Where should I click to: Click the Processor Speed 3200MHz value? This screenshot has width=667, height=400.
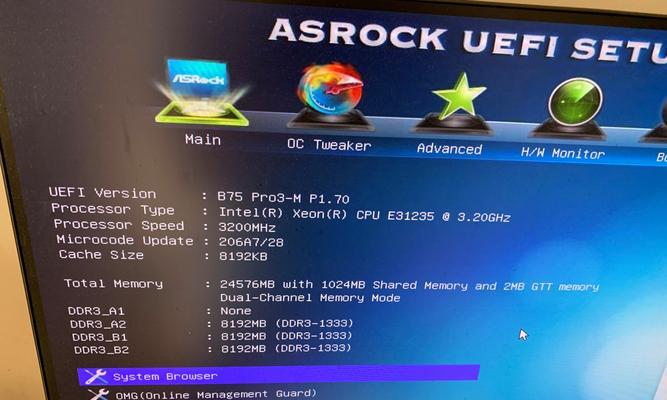247,228
